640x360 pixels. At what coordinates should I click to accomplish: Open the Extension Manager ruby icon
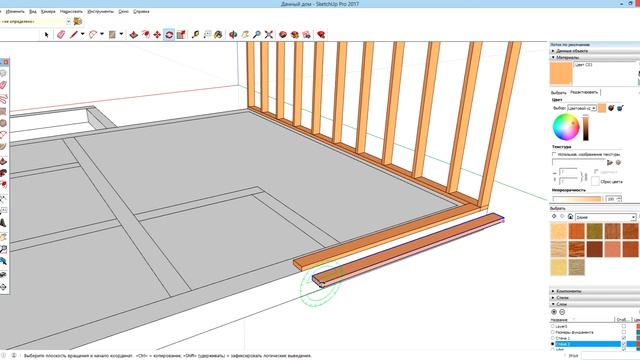point(321,35)
